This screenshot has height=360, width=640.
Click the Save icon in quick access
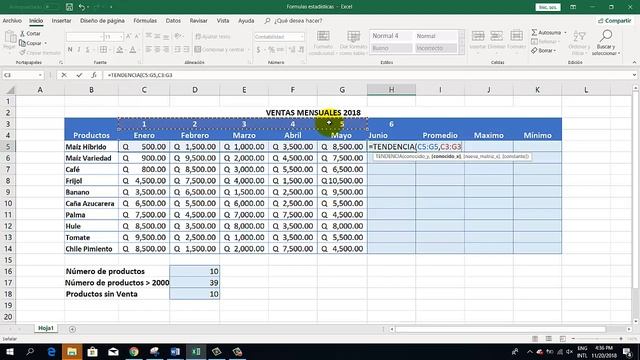[x=69, y=7]
